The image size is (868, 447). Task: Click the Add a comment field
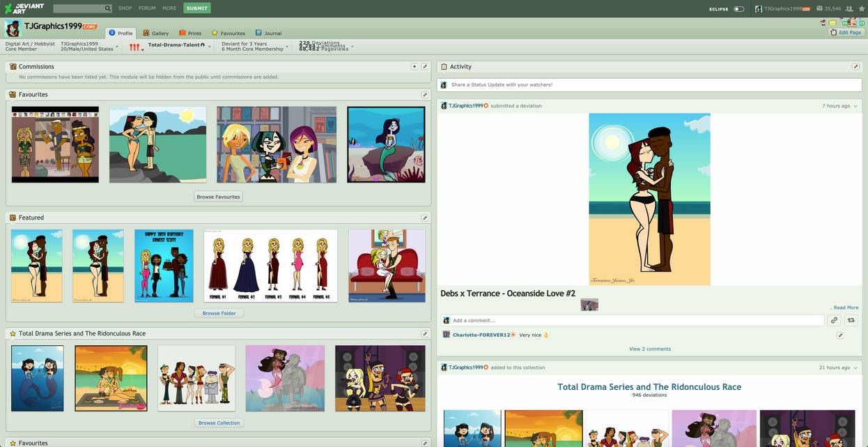click(632, 320)
